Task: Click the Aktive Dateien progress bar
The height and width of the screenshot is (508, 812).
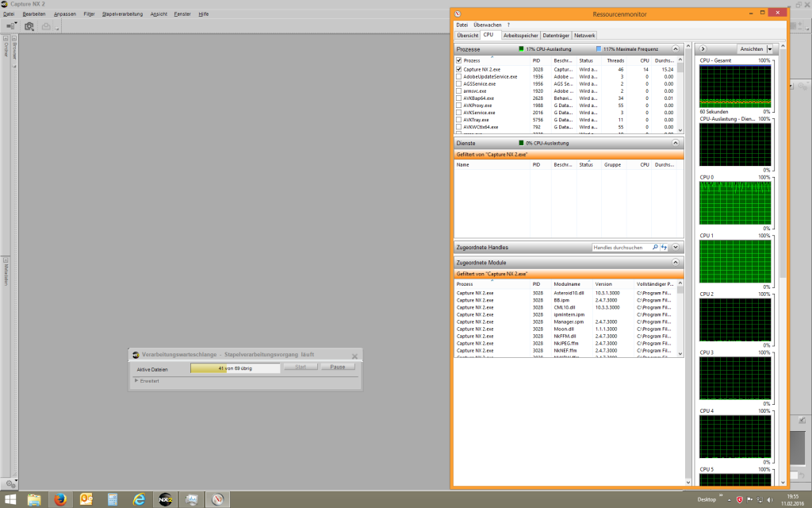Action: 235,368
